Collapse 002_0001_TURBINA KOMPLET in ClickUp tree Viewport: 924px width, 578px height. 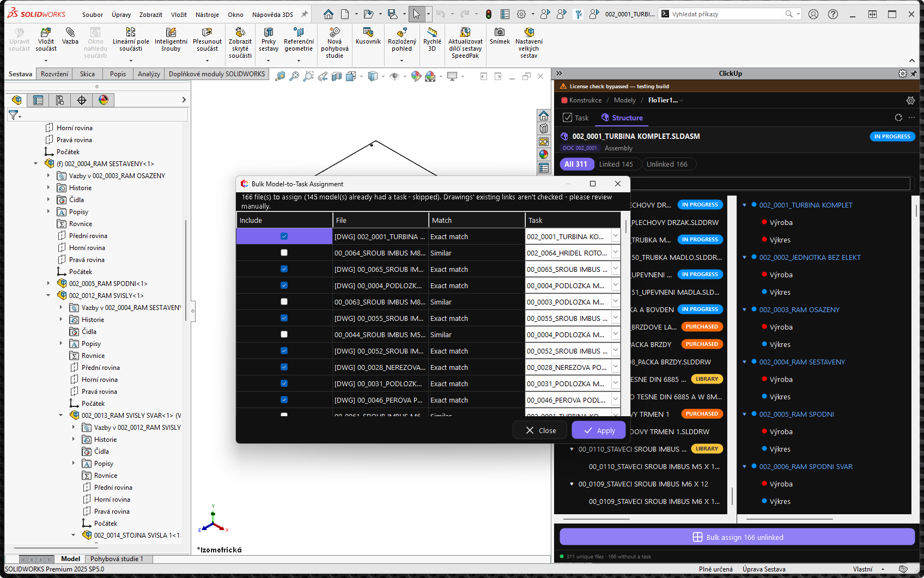pos(744,205)
